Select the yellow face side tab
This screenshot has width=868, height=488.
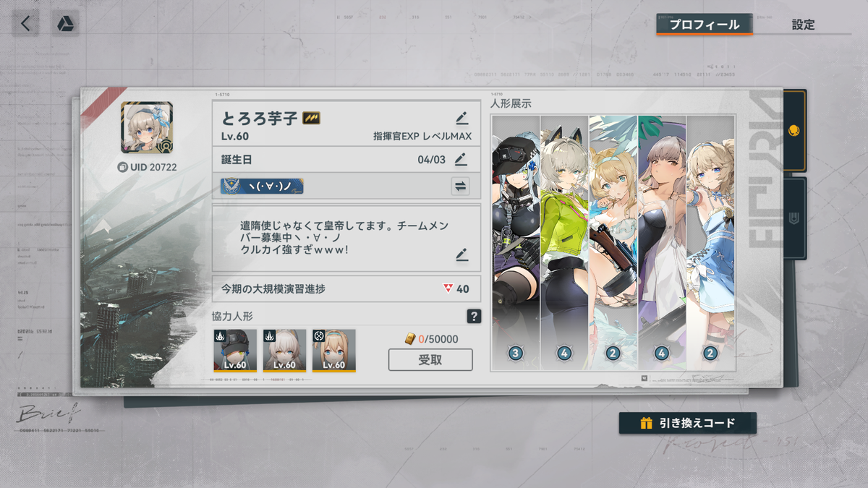[x=794, y=131]
